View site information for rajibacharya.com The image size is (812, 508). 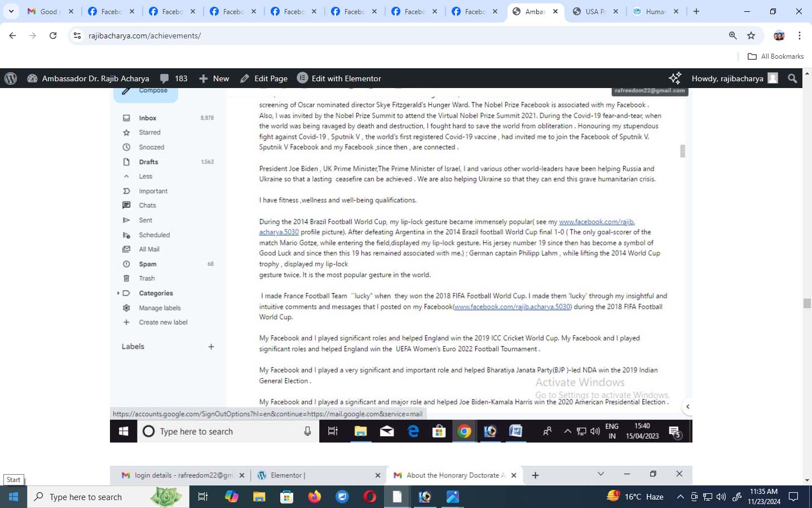pos(77,36)
